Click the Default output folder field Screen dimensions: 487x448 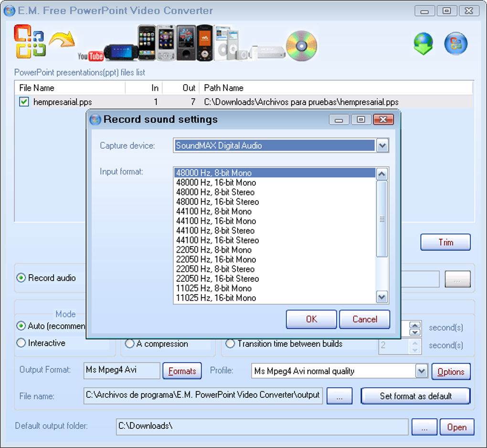click(262, 427)
